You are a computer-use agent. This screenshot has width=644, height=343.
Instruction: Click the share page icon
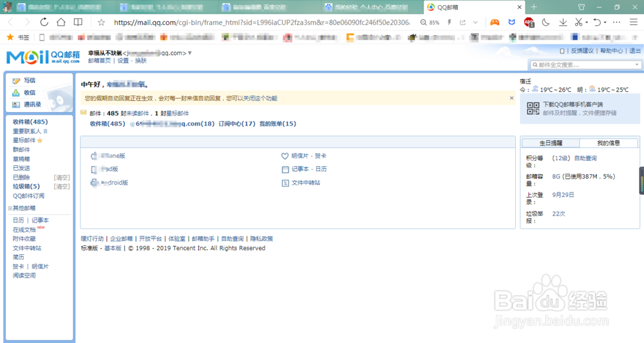(x=463, y=23)
